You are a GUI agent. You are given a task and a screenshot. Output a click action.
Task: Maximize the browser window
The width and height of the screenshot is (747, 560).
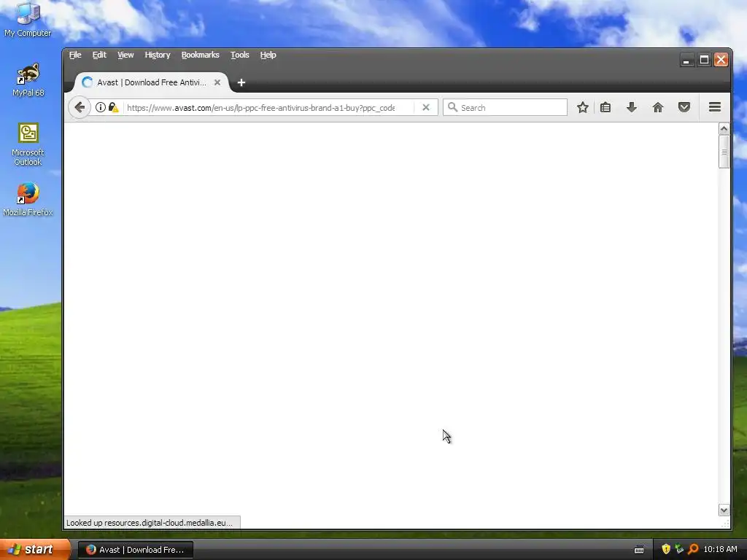click(704, 60)
